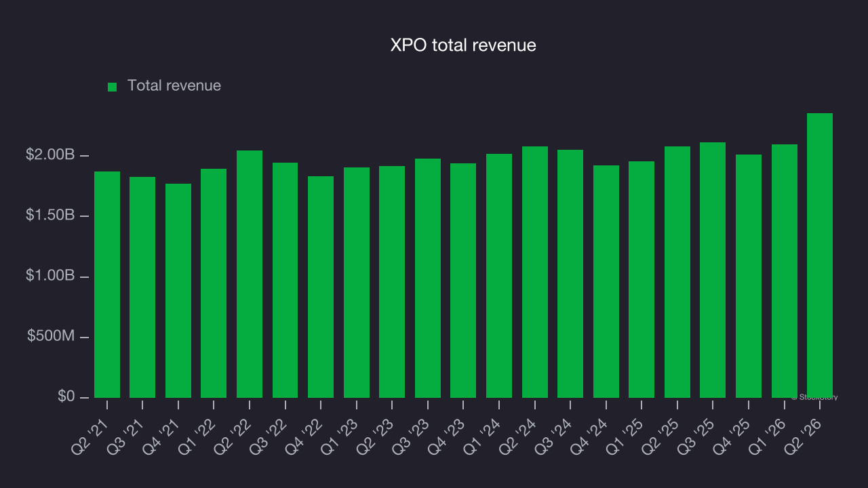Pick the Q1 '25 revenue bar
This screenshot has height=488, width=868.
[x=642, y=279]
